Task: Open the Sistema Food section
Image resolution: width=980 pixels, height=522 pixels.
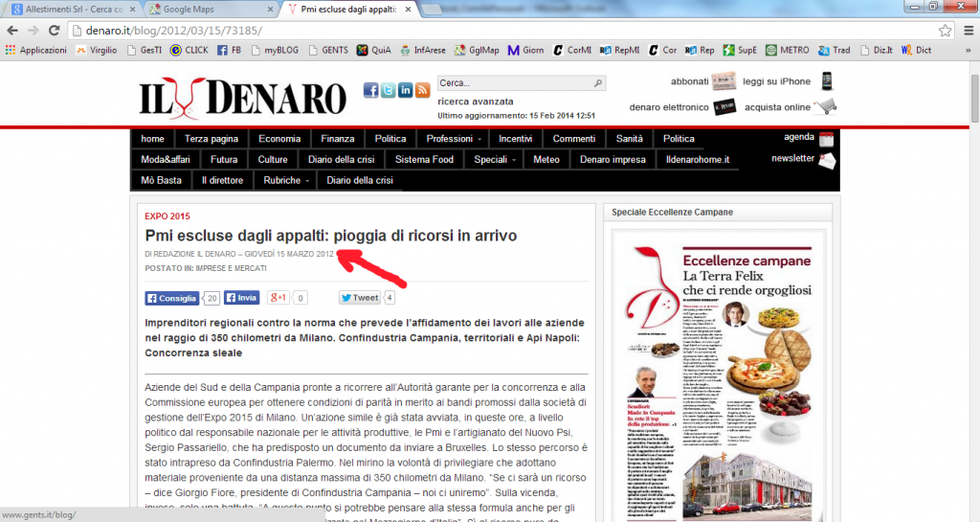Action: [424, 159]
